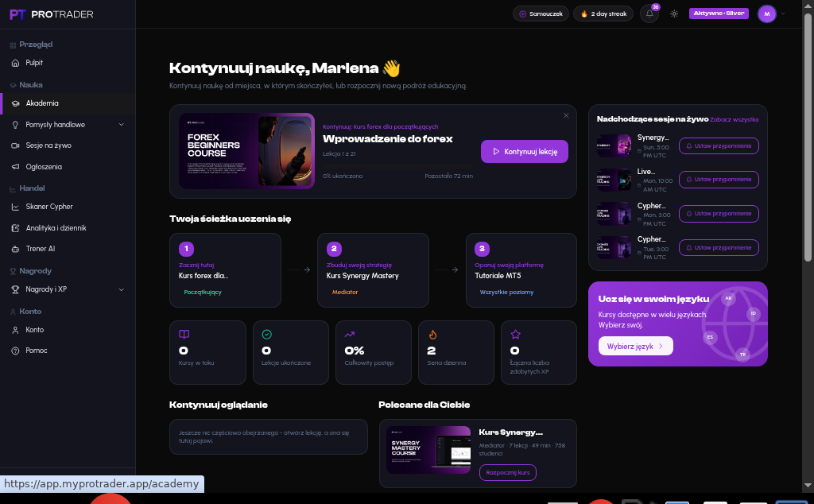Set reminder for Cypher Tue 3:00 PM session
814x504 pixels.
719,248
